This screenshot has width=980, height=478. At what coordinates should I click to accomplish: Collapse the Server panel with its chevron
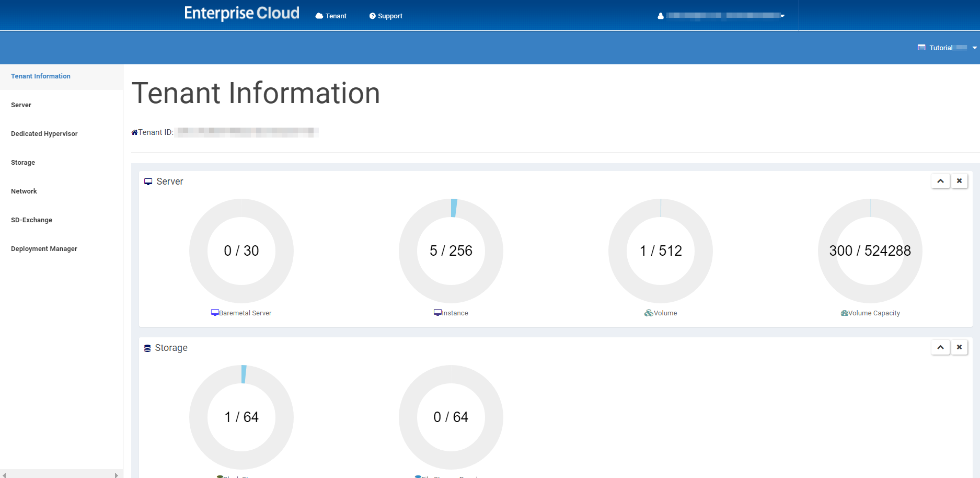[940, 180]
